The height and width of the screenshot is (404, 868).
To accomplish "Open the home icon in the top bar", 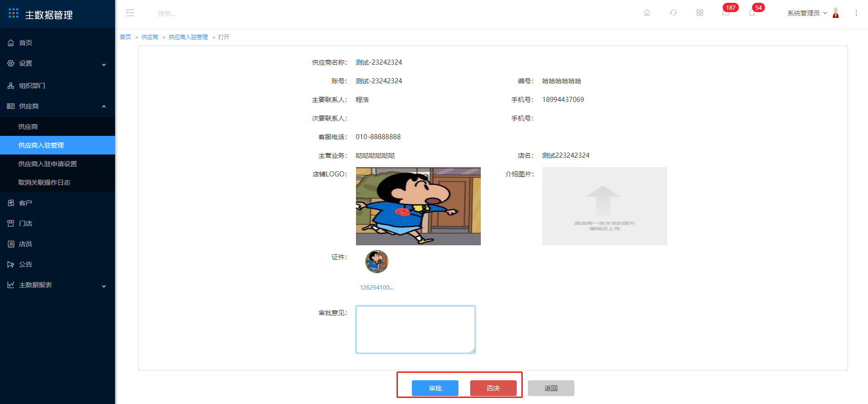I will pos(647,13).
